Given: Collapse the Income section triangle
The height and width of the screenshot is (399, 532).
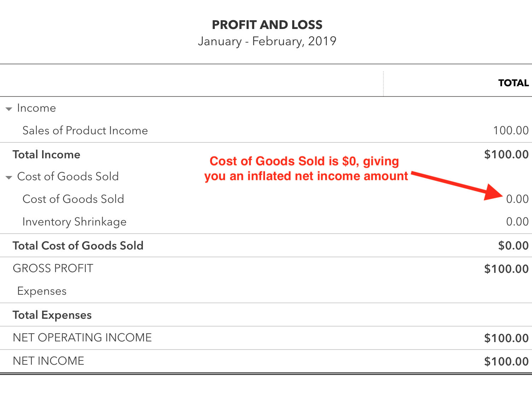Looking at the screenshot, I should coord(9,109).
